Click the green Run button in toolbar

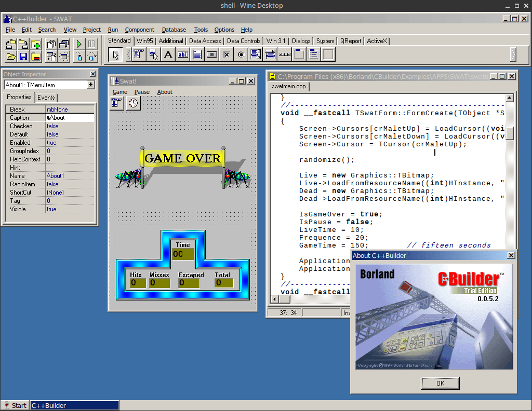[79, 44]
